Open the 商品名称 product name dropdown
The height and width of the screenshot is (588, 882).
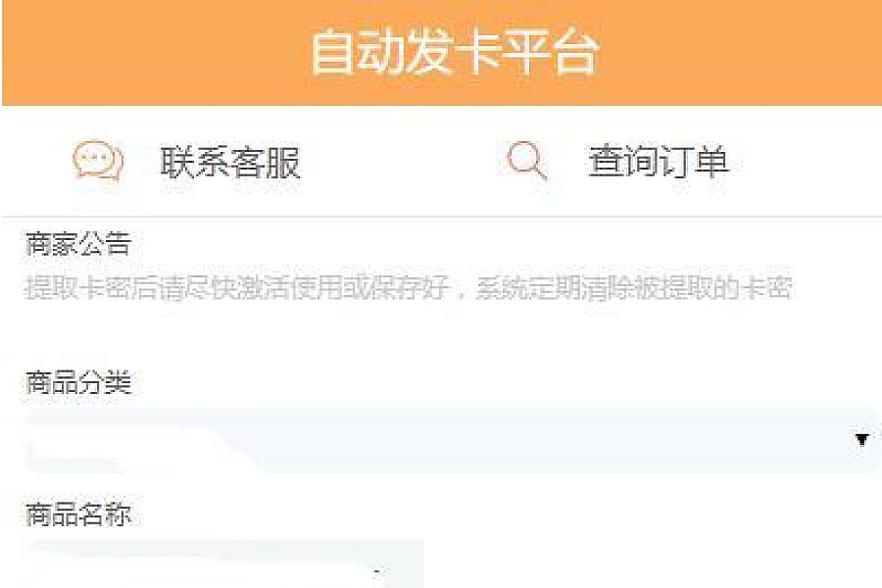225,563
